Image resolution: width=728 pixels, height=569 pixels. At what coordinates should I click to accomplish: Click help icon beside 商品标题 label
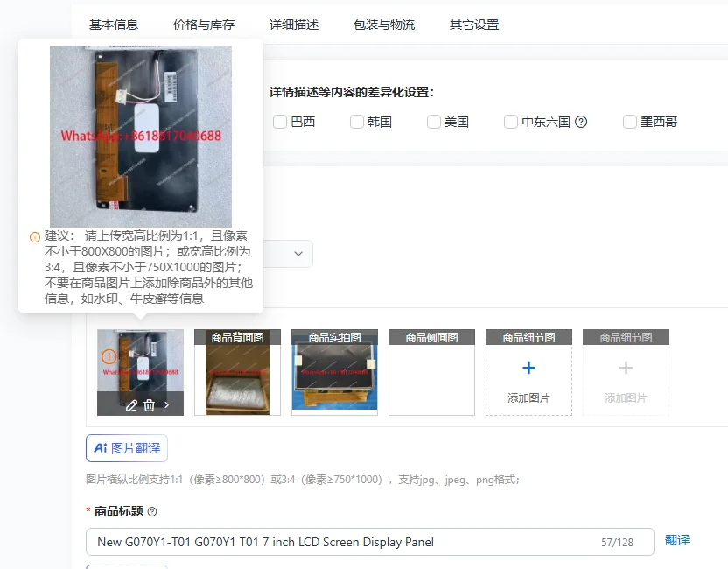152,512
